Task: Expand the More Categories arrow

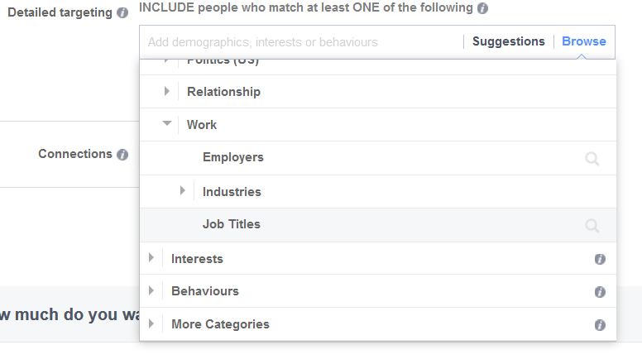Action: pyautogui.click(x=151, y=324)
